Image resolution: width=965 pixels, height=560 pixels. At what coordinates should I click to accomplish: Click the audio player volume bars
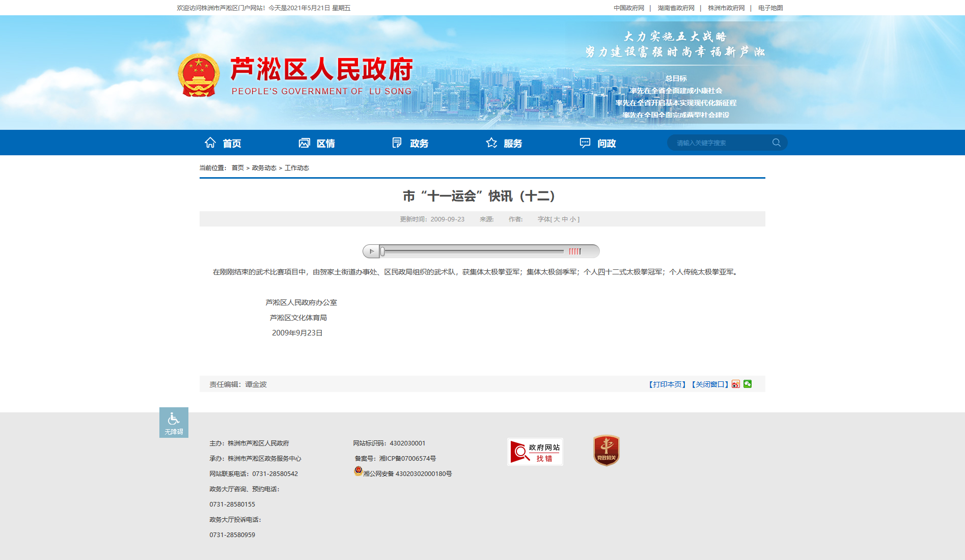575,251
